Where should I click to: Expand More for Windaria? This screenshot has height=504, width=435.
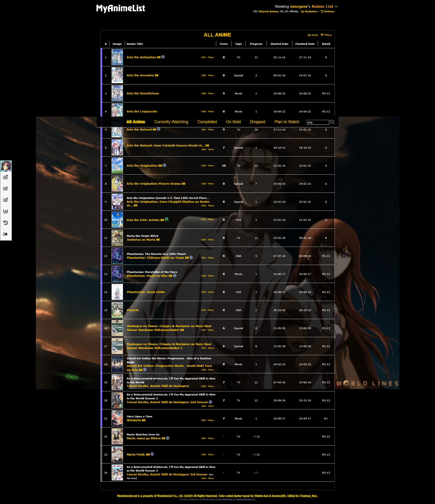211,420
